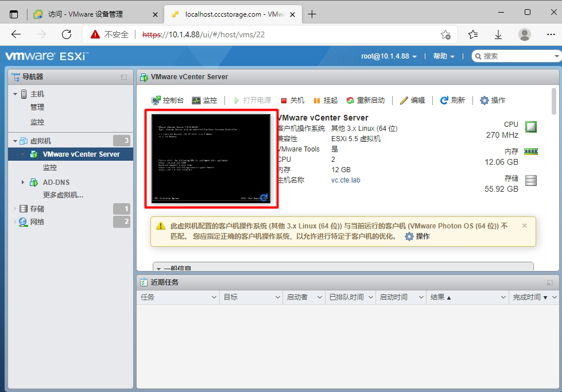Click the 关机 shut down button

pyautogui.click(x=292, y=100)
